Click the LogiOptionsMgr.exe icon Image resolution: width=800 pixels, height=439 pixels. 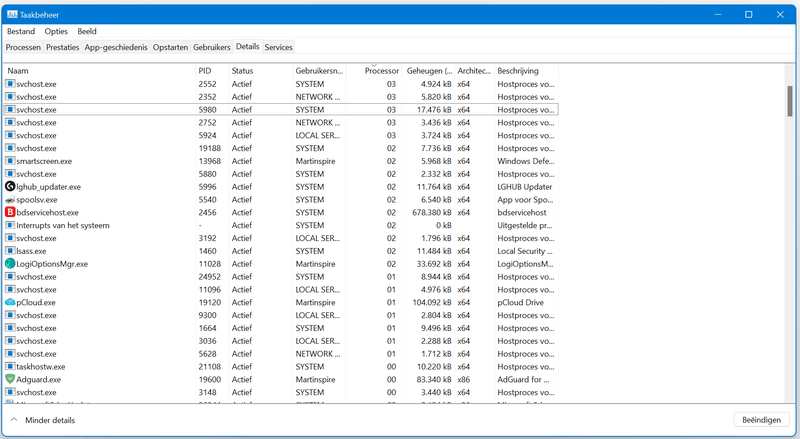click(x=10, y=264)
